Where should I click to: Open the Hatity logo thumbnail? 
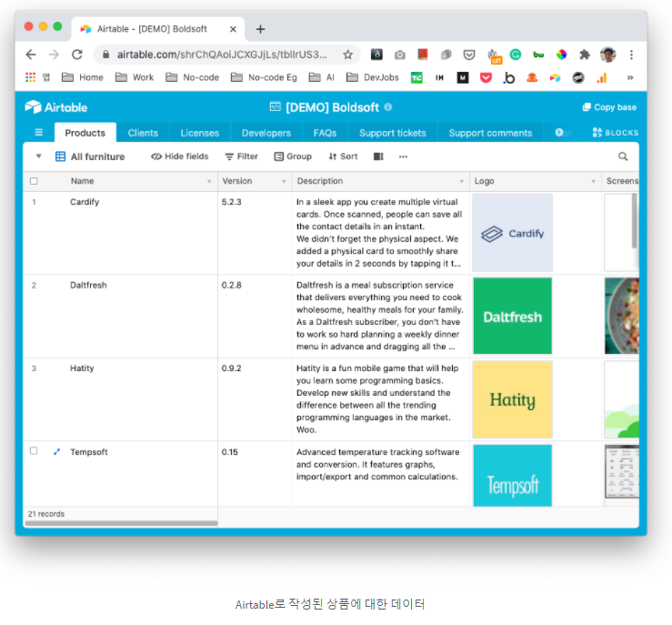[x=513, y=399]
